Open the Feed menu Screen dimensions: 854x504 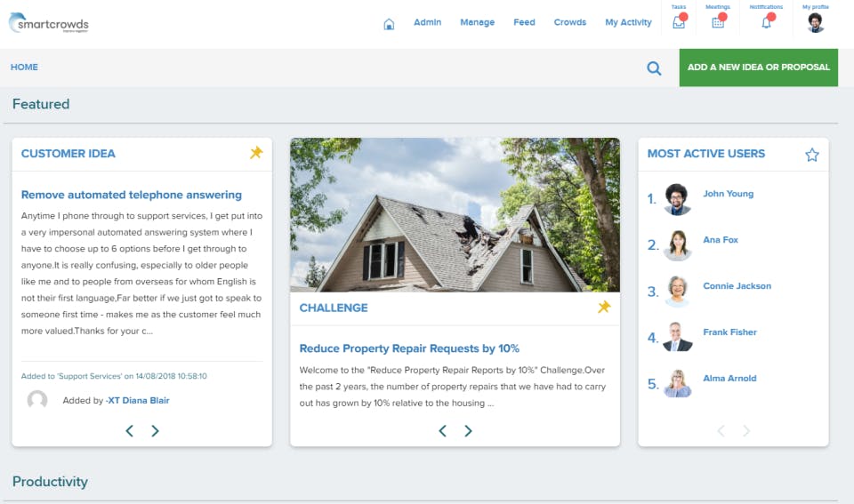click(524, 22)
